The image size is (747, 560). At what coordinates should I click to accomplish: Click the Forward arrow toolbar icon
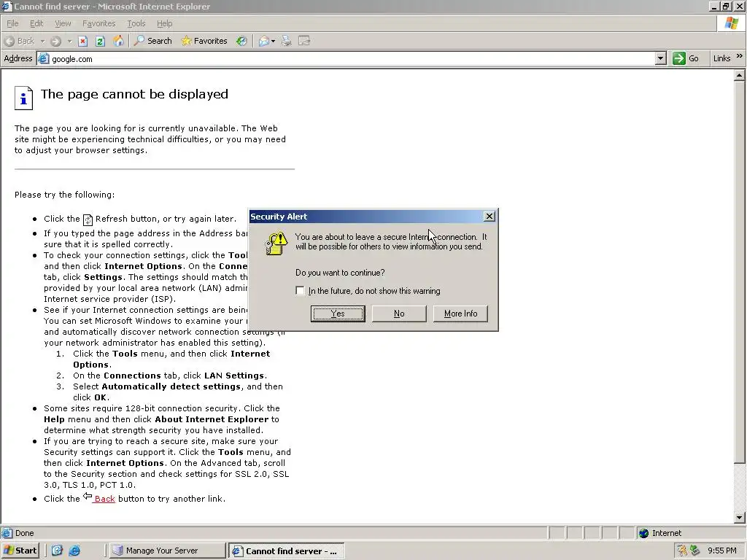55,41
